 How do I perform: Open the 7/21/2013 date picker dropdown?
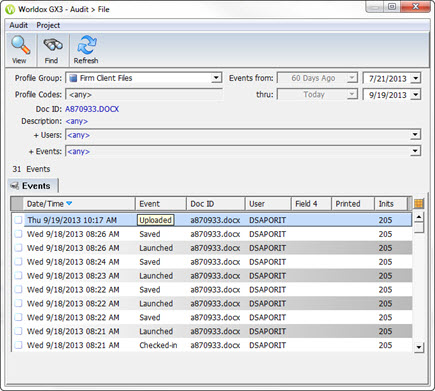point(416,78)
